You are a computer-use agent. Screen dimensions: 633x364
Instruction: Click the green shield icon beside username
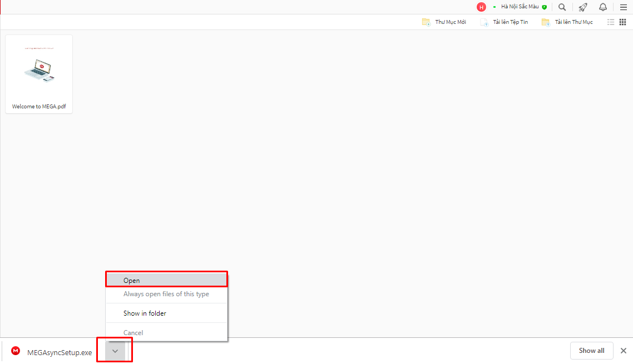tap(545, 7)
